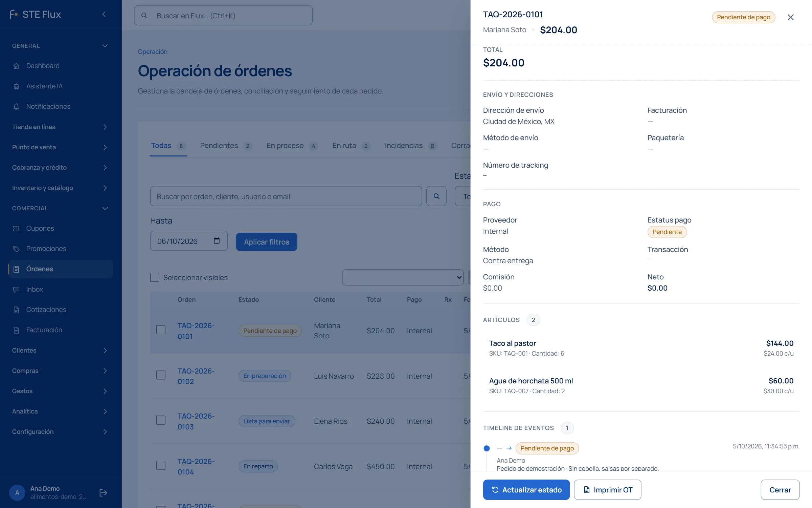Focus the Buscar en Flux search field
Viewport: 812px width, 508px height.
[223, 15]
